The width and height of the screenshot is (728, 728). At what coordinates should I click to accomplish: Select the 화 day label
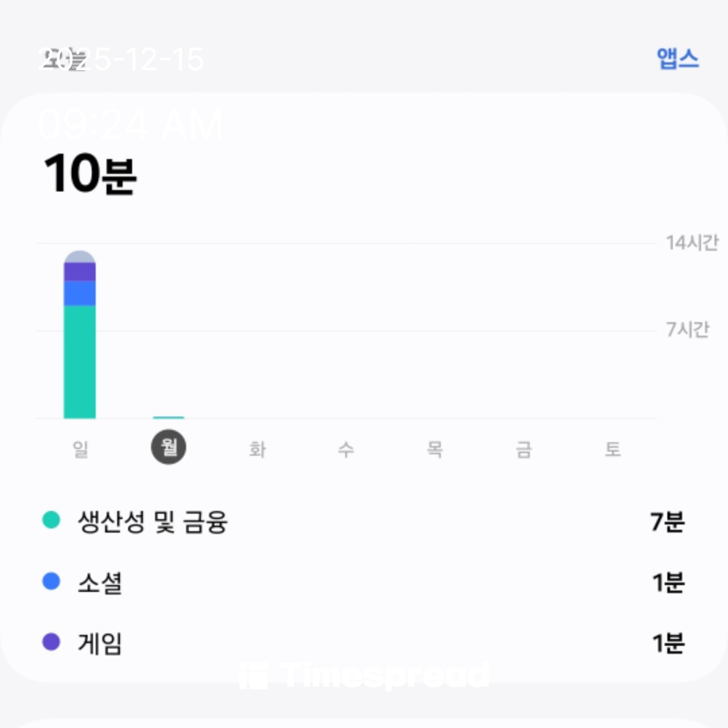coord(257,449)
